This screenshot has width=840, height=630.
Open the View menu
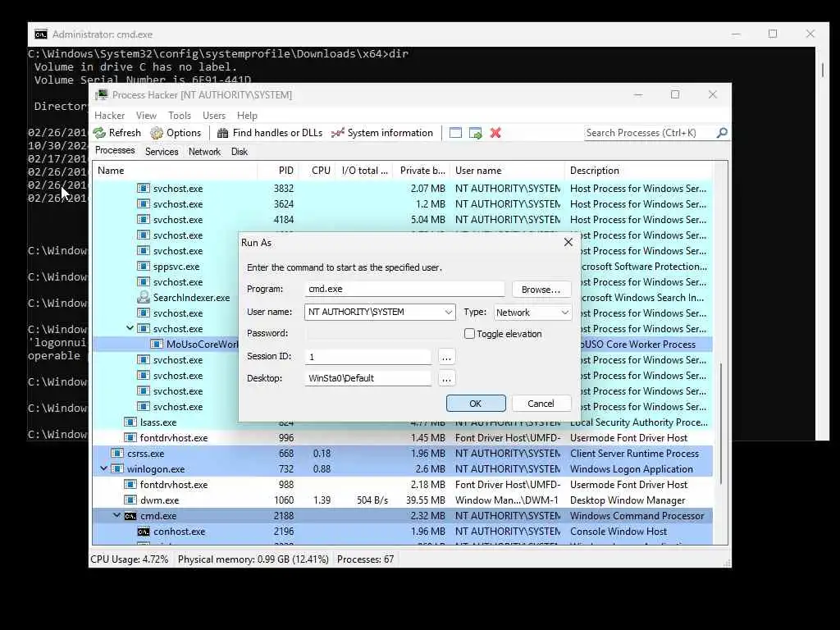(146, 116)
